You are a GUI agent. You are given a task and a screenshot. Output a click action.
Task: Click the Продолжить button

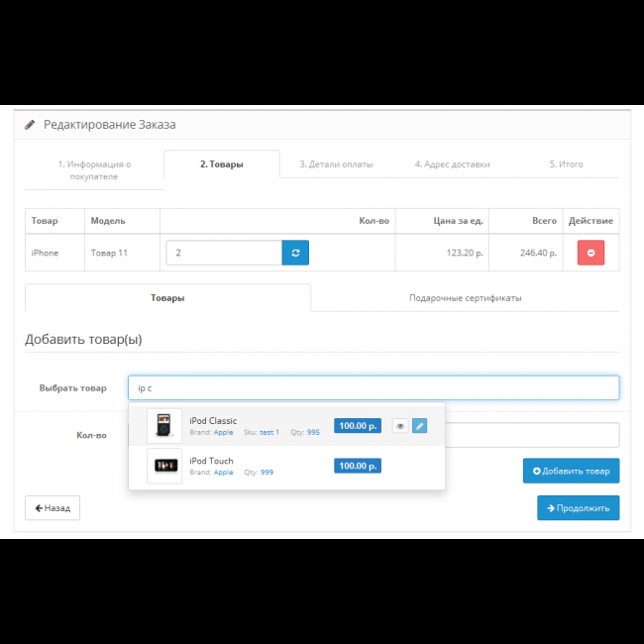click(x=578, y=508)
